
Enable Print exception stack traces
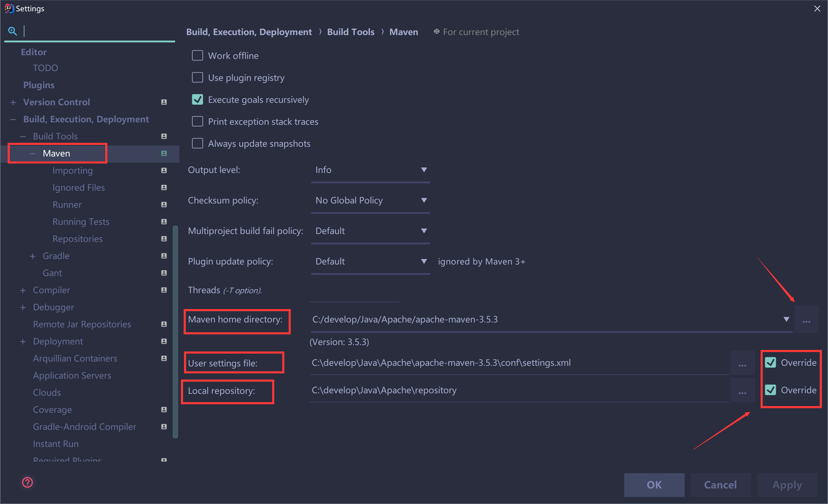coord(198,121)
